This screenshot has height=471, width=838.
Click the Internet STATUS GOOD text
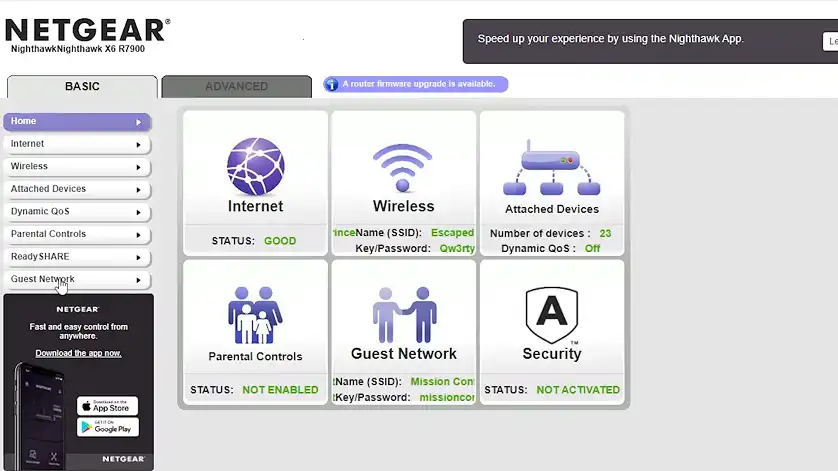[x=254, y=241]
